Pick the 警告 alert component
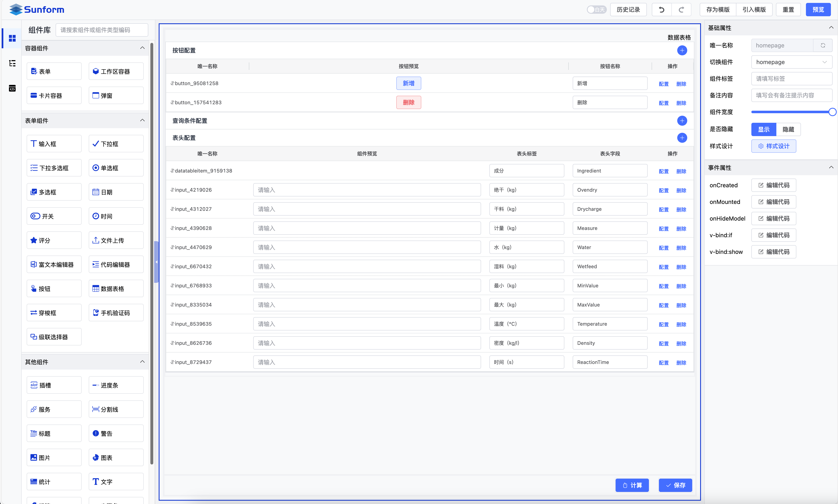This screenshot has width=838, height=504. click(116, 433)
